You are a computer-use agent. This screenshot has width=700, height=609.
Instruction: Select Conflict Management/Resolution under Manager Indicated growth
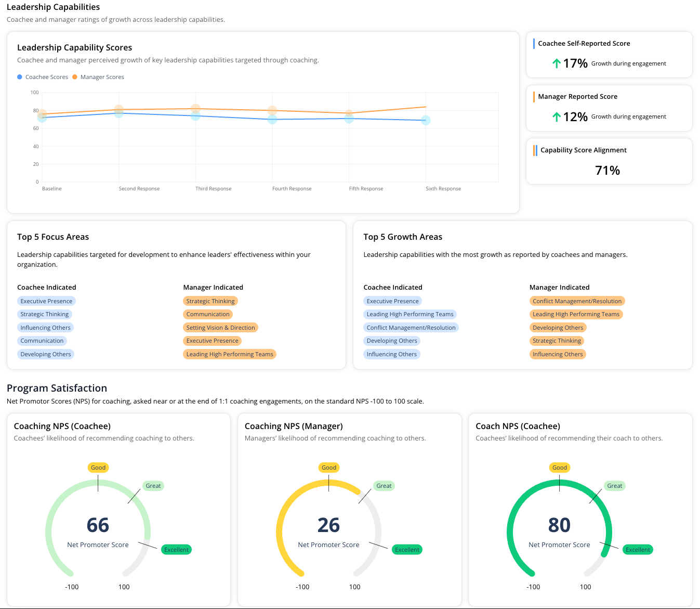click(577, 301)
